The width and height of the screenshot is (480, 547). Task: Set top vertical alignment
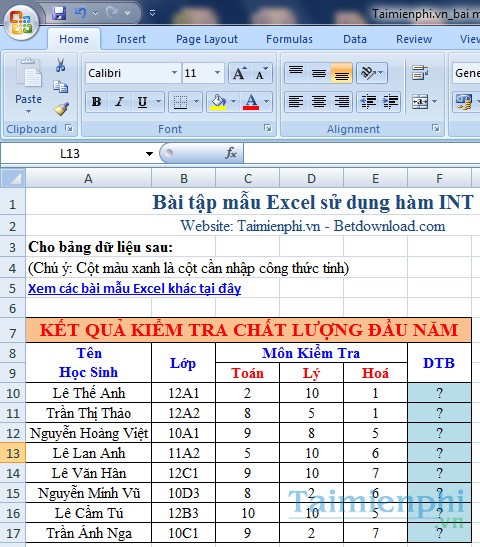pos(296,73)
